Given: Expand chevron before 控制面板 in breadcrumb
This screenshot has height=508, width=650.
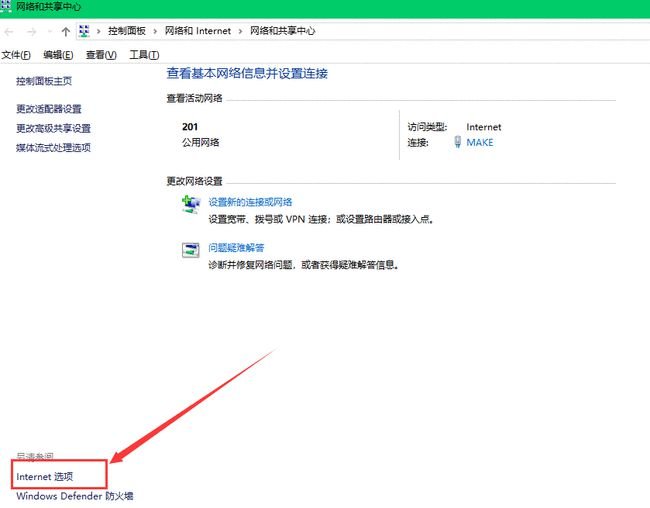Looking at the screenshot, I should [99, 31].
